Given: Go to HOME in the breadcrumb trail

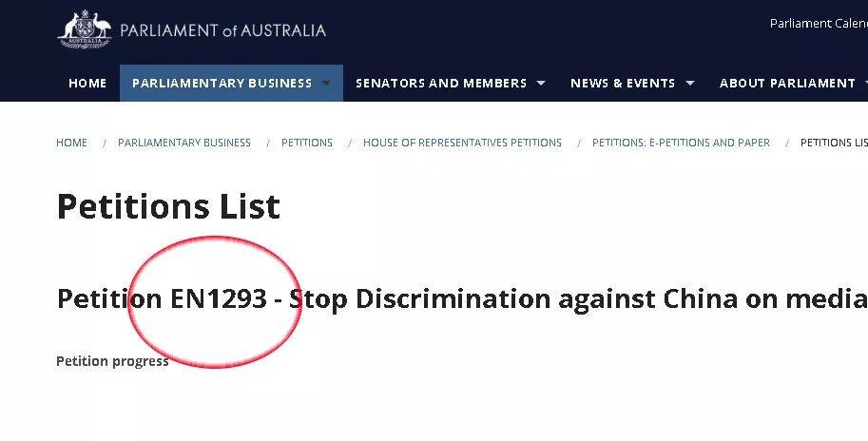Looking at the screenshot, I should [71, 143].
